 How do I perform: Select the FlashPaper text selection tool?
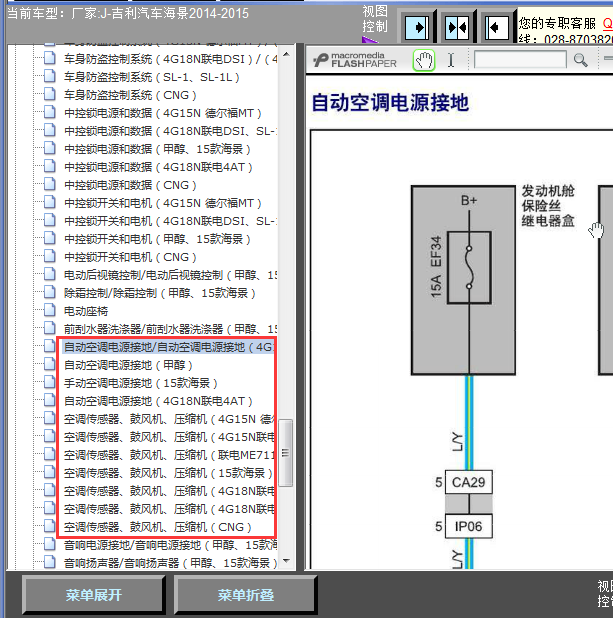click(451, 60)
